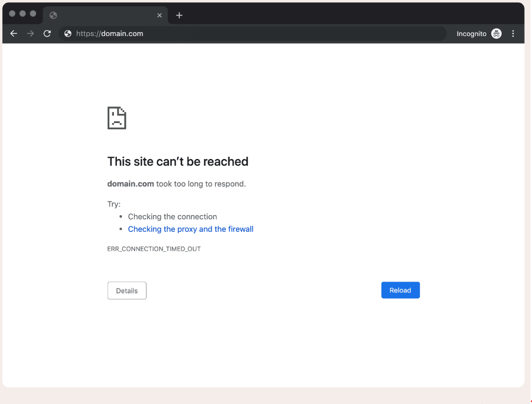Maximize the window with the rightmost traffic light
The image size is (532, 404).
[x=33, y=14]
